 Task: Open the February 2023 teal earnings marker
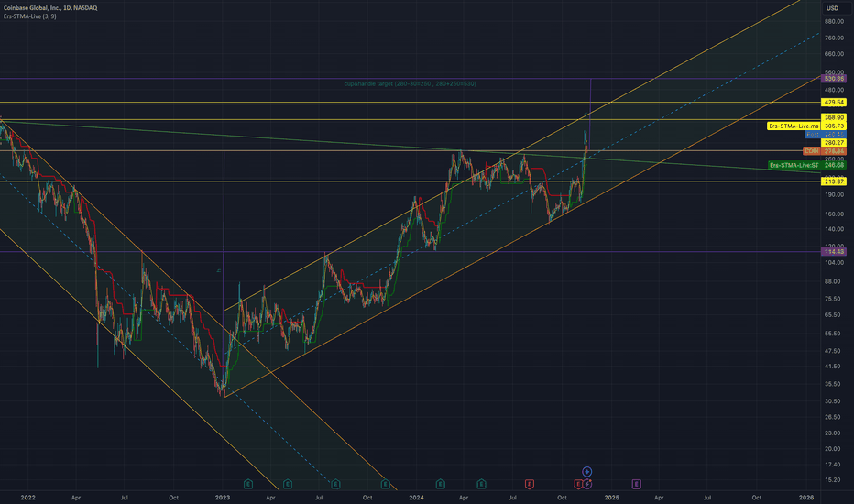[248, 484]
